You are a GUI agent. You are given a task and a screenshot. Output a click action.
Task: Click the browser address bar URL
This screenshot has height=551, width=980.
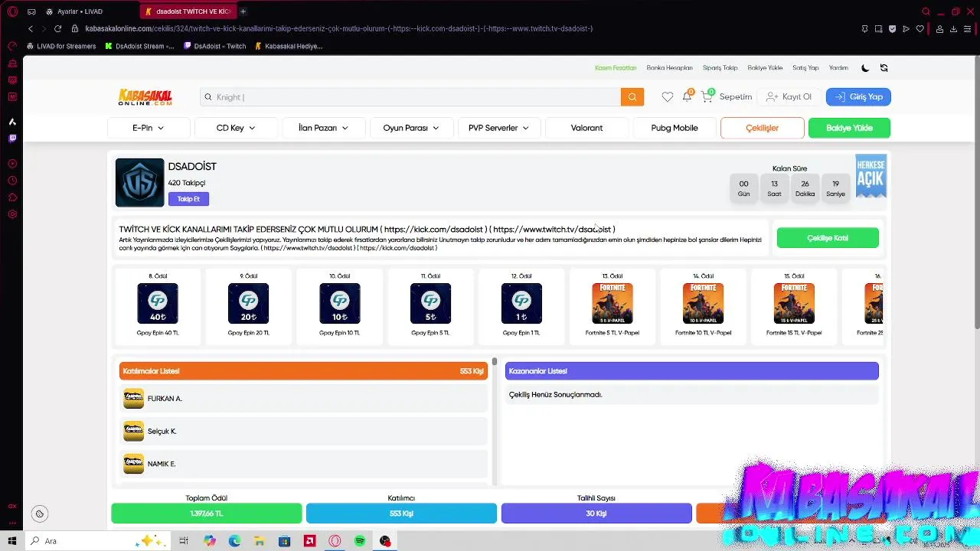pos(339,28)
